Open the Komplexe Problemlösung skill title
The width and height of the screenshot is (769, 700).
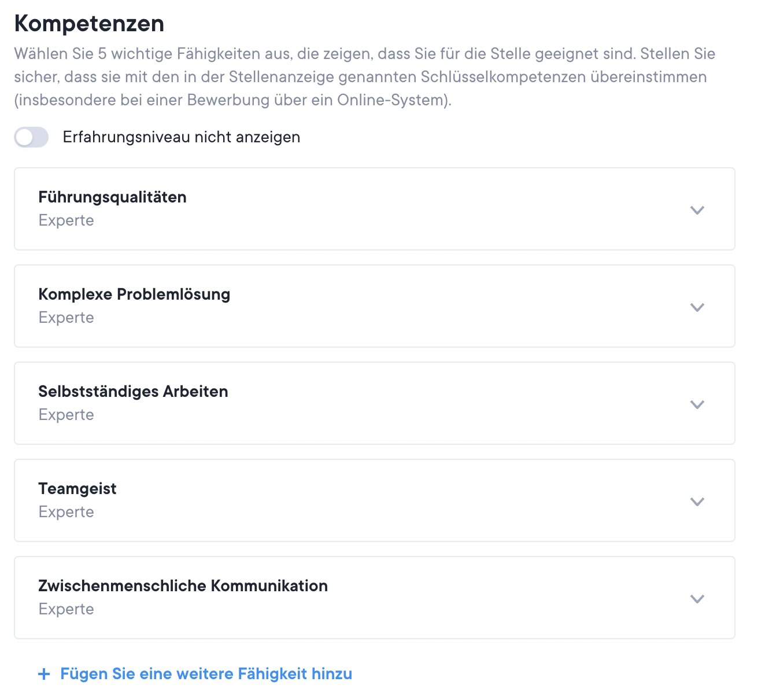coord(134,294)
